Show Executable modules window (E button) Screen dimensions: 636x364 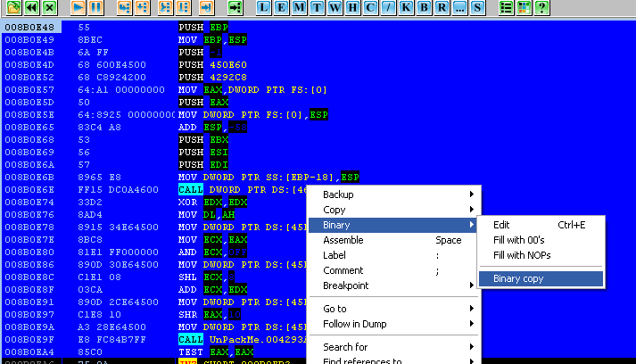(x=280, y=7)
